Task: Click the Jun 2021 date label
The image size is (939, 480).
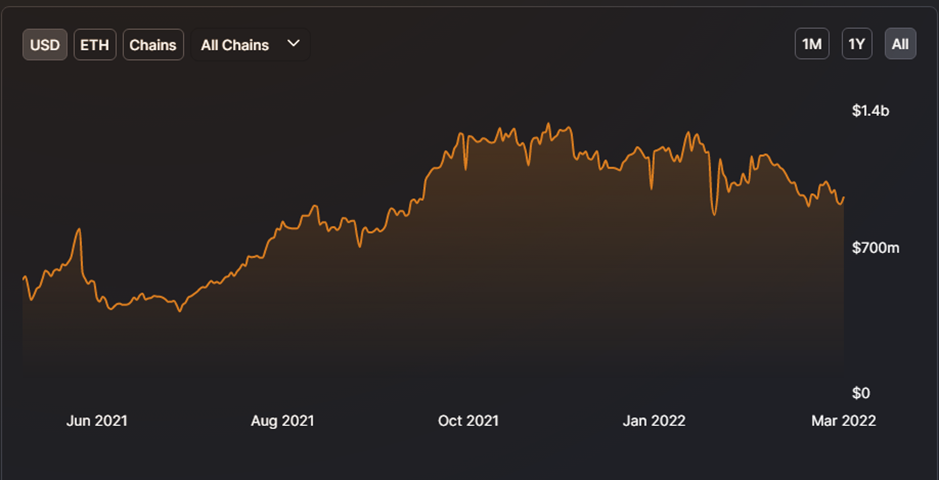Action: pyautogui.click(x=96, y=421)
